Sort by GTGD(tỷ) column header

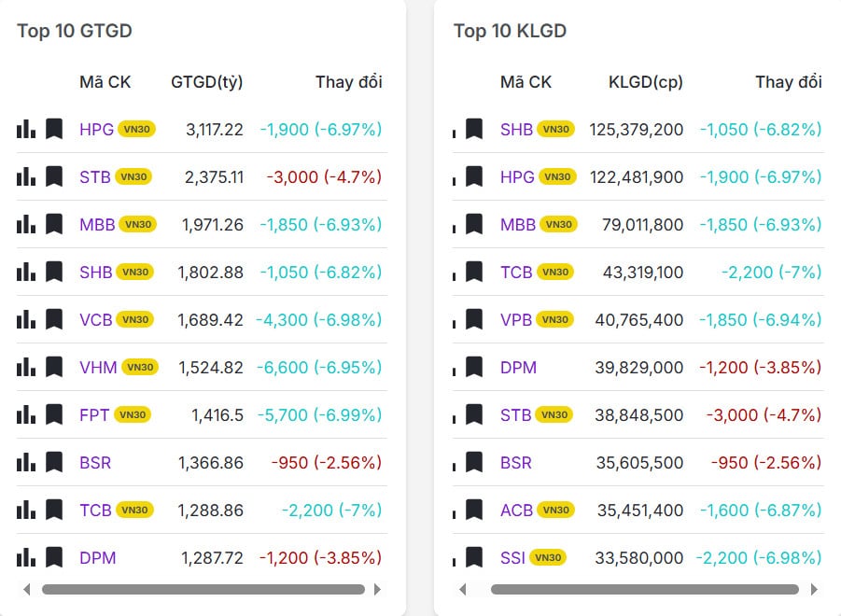point(206,82)
